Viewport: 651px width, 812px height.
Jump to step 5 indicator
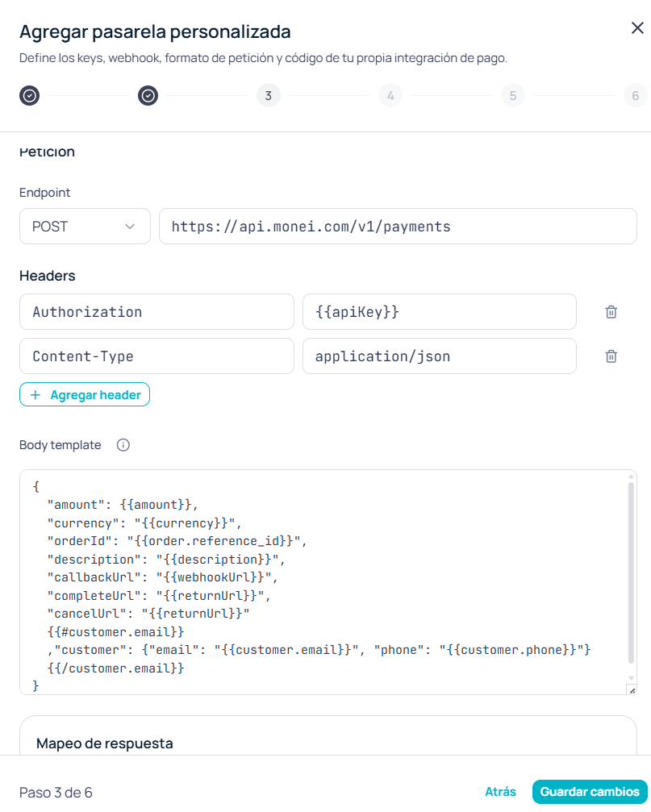[513, 95]
